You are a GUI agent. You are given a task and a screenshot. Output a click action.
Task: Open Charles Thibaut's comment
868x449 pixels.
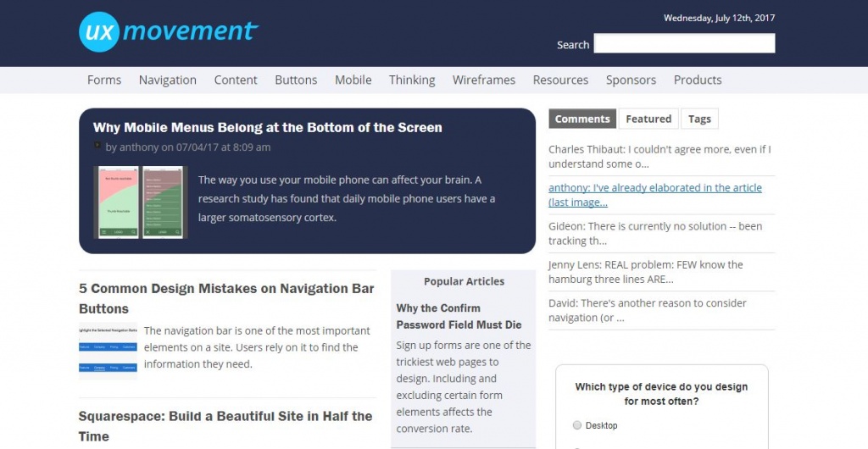click(x=659, y=157)
